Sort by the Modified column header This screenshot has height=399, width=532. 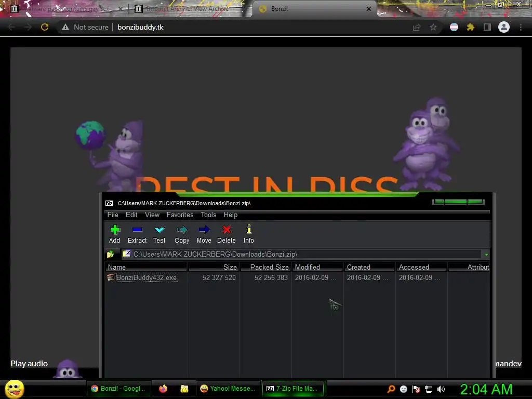[x=317, y=267]
